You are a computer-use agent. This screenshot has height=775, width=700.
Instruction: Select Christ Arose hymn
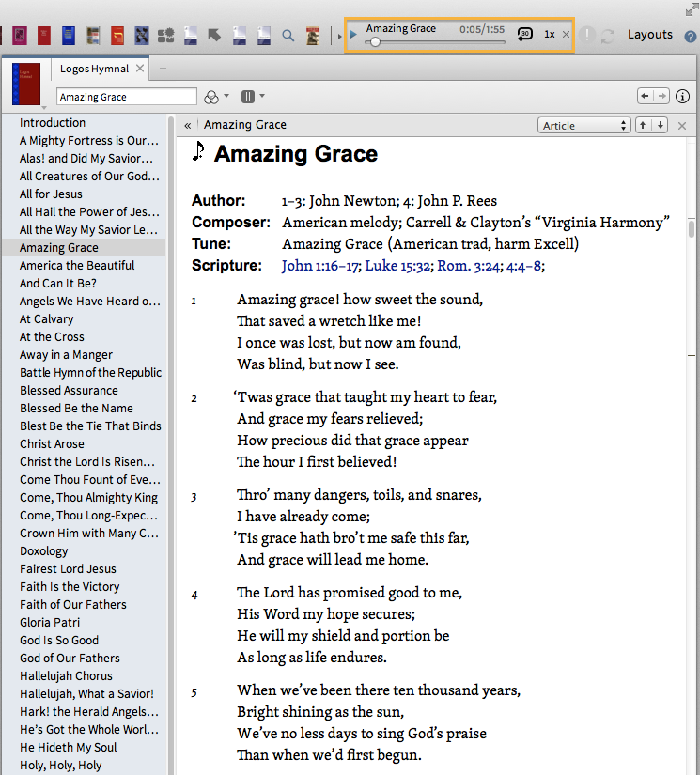coord(52,443)
